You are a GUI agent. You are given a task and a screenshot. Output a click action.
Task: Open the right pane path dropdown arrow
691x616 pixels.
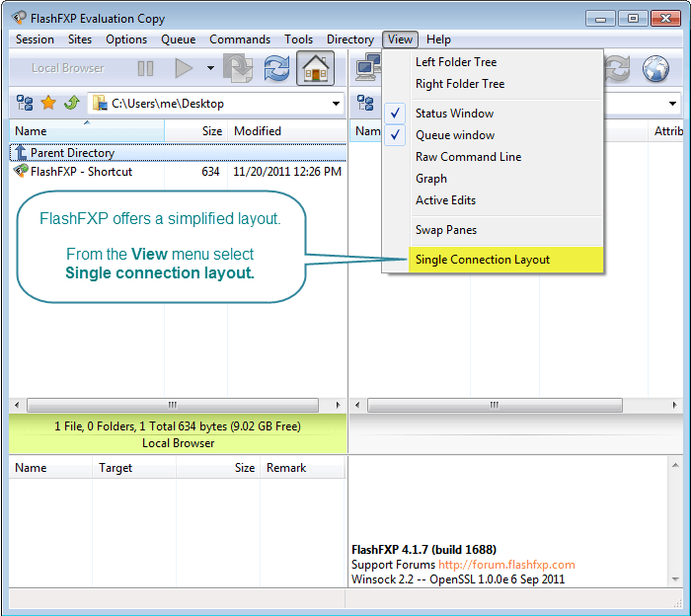pos(672,104)
